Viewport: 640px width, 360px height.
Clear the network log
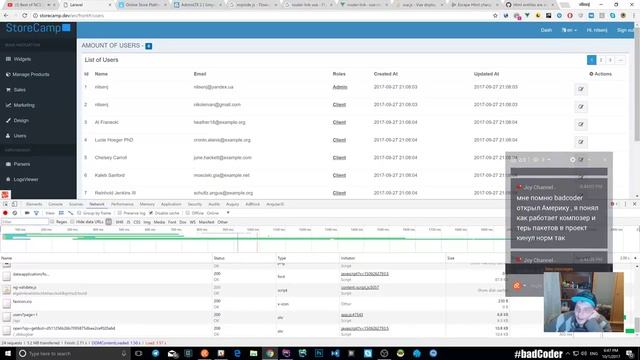pos(15,213)
